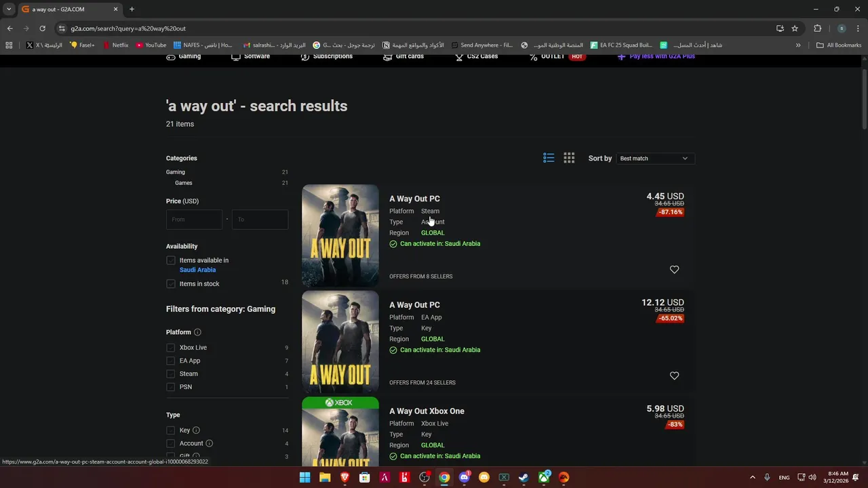Open Discord from the taskbar
This screenshot has width=868, height=488.
point(464,477)
